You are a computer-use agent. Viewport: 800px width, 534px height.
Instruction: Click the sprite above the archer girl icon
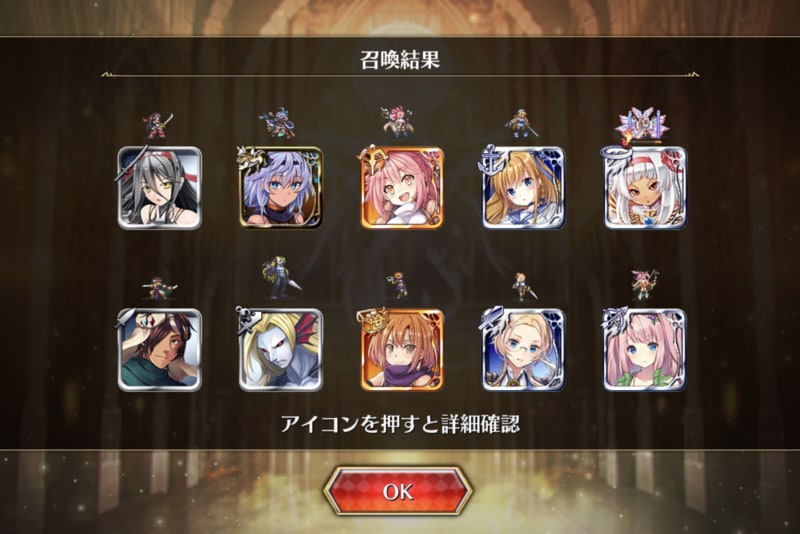point(644,285)
